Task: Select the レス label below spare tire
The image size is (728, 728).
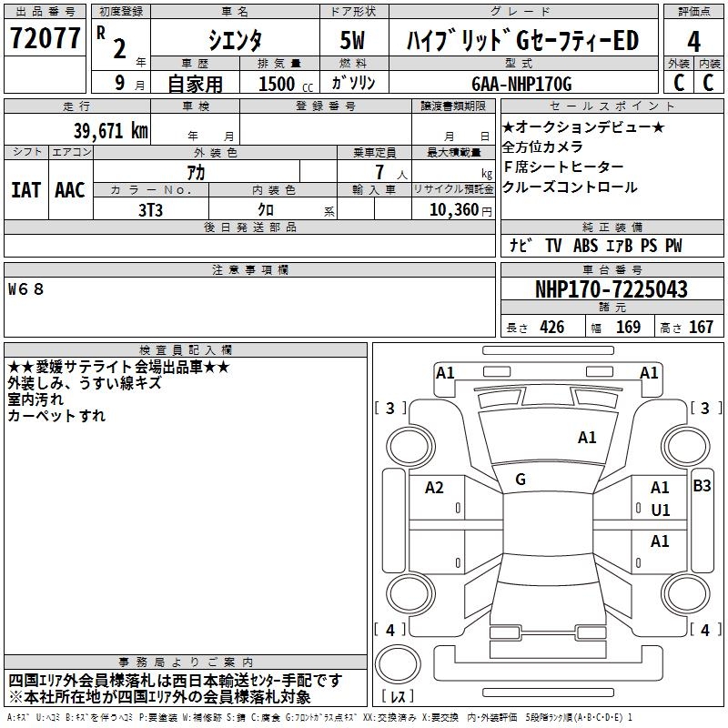Action: pyautogui.click(x=398, y=696)
